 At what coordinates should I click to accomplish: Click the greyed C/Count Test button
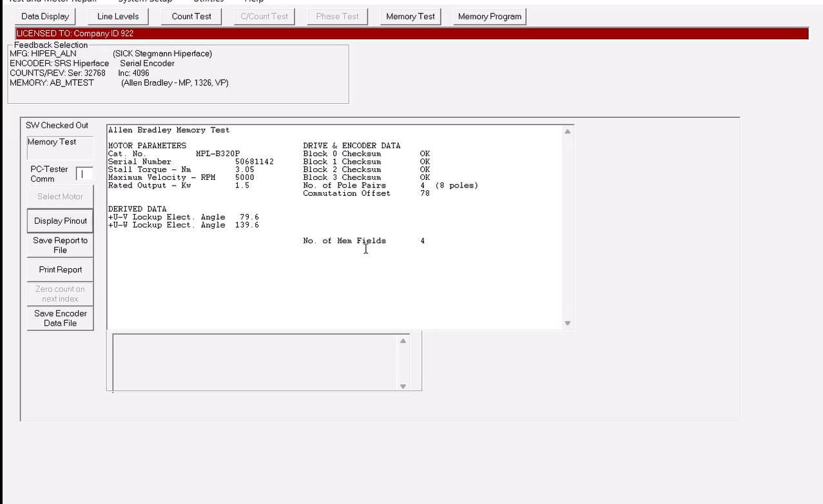[x=265, y=16]
